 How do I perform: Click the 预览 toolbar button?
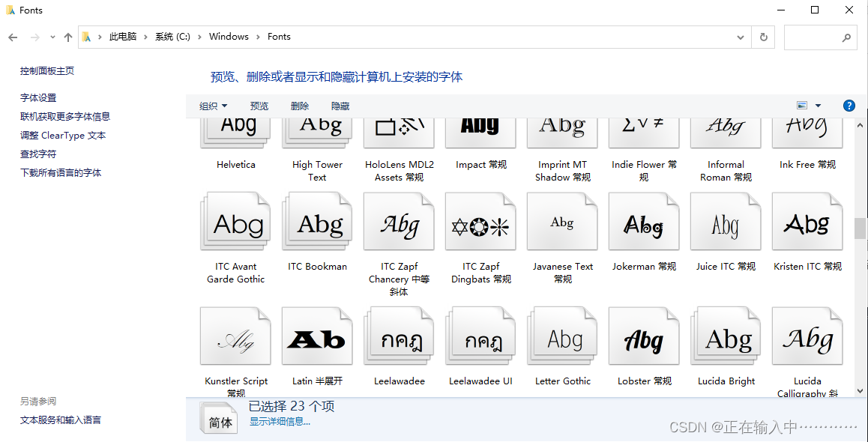[x=259, y=106]
